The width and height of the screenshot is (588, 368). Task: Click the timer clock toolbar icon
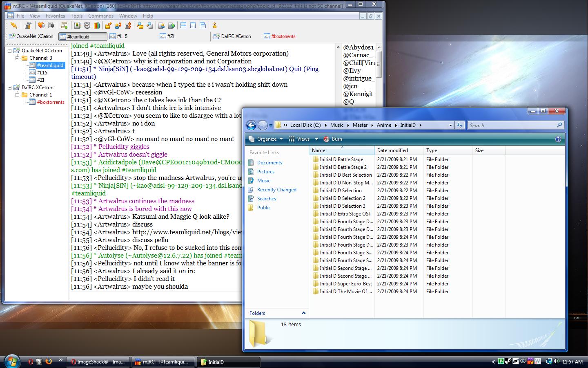click(x=87, y=26)
